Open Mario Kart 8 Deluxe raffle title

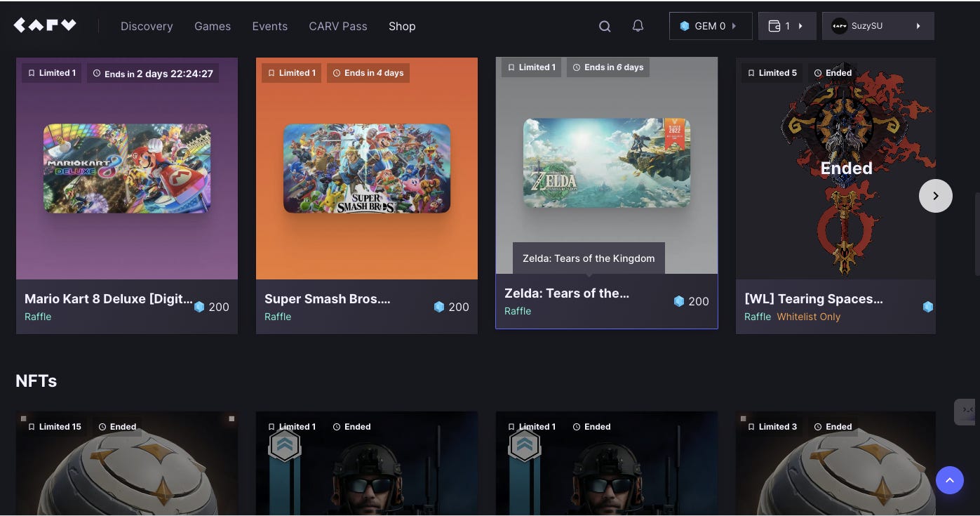pyautogui.click(x=109, y=298)
